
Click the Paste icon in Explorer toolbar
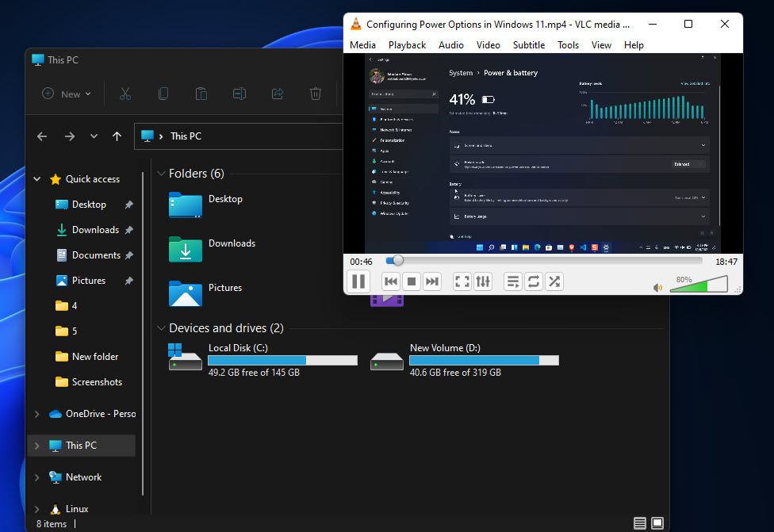tap(201, 94)
